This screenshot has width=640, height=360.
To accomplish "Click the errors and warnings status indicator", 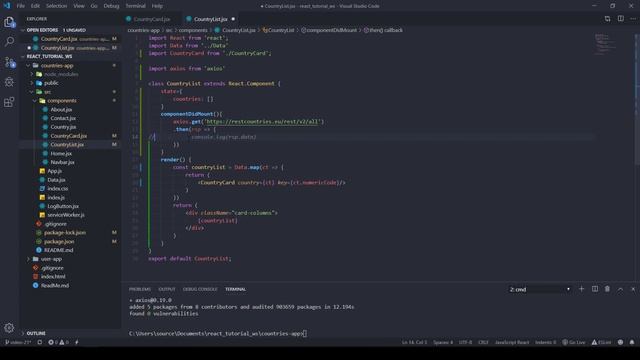I will pyautogui.click(x=58, y=342).
